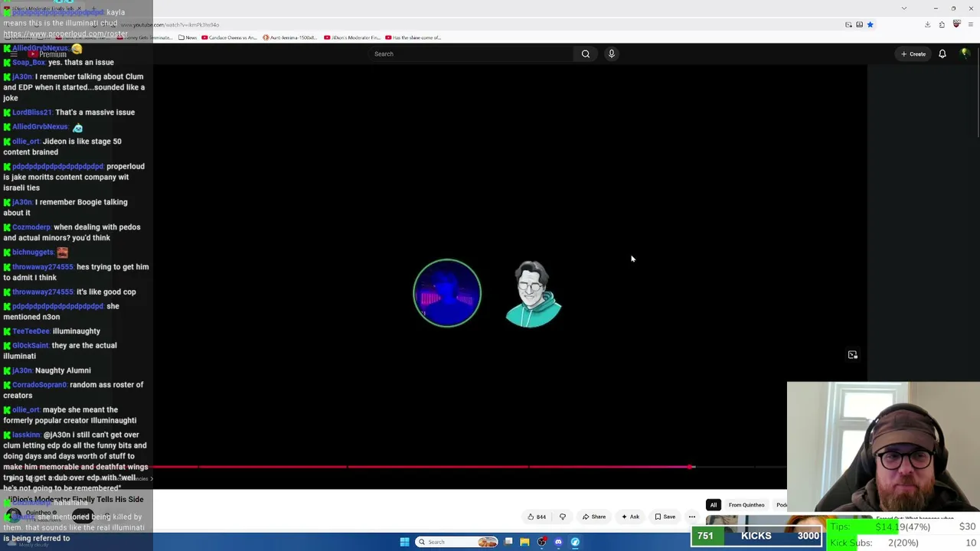Click the chat message 'illuminaughty'

point(77,331)
